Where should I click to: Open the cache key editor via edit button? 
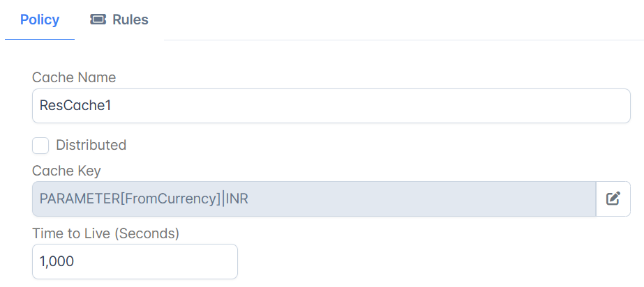tap(613, 199)
